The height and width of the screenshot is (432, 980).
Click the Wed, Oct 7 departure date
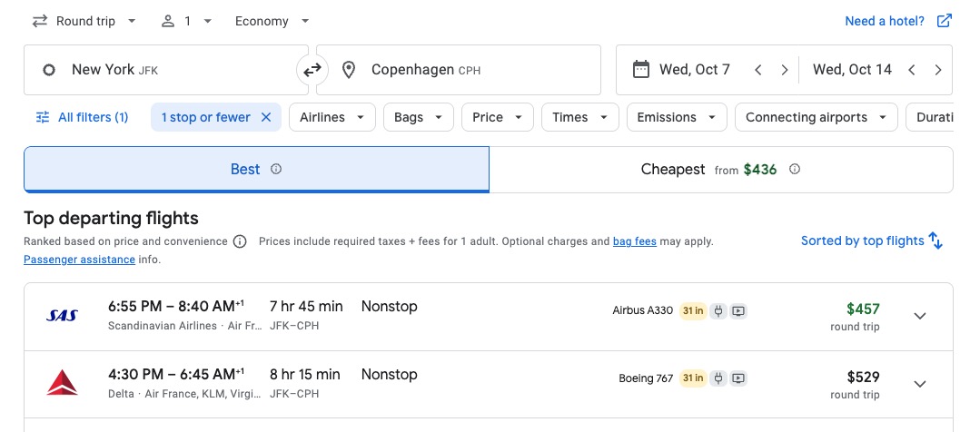695,69
